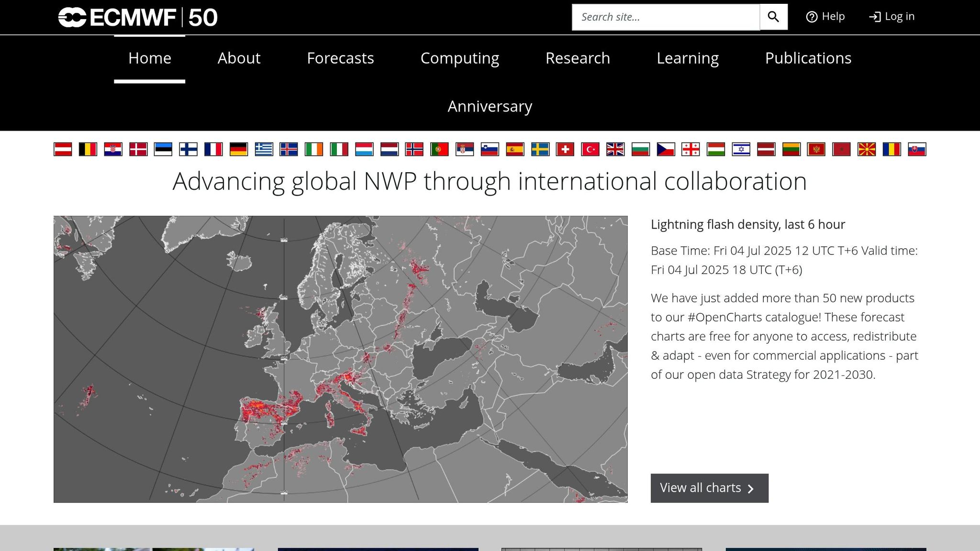This screenshot has width=980, height=551.
Task: Select the Bulgaria flag
Action: [x=641, y=149]
